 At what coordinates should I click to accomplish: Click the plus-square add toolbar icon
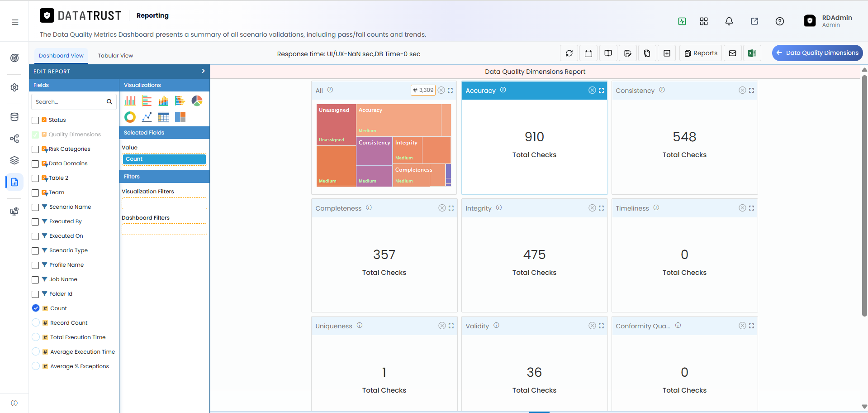point(667,53)
